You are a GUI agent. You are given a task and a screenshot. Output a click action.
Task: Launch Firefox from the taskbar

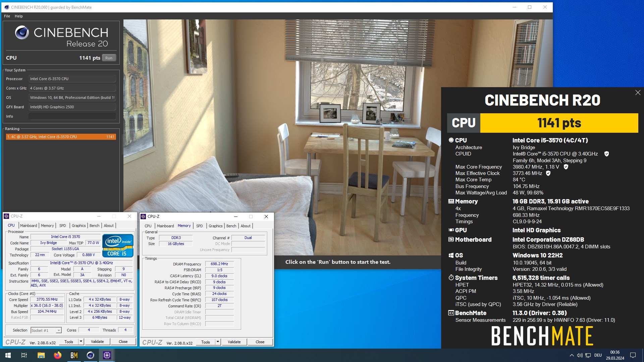click(x=58, y=355)
